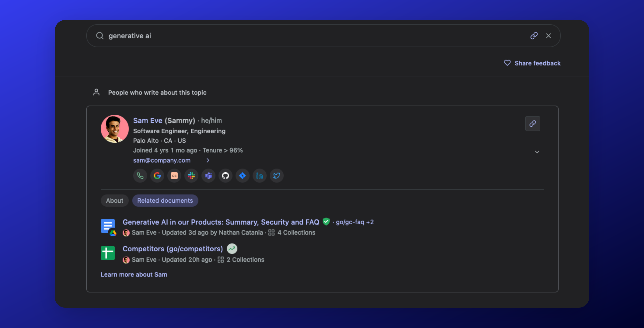The height and width of the screenshot is (328, 644).
Task: Click the trending arrow badge next to Competitors
Action: 232,249
